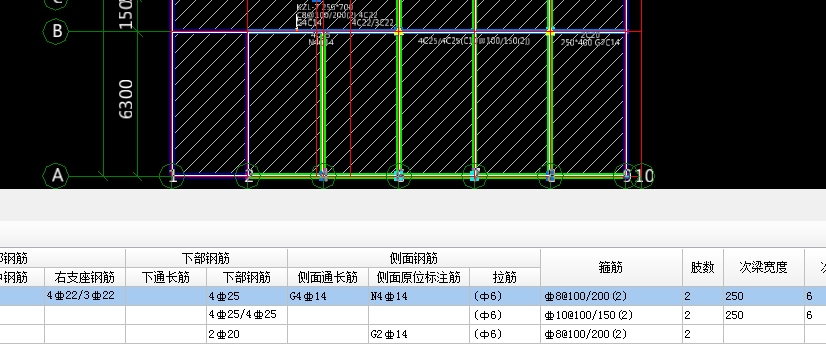Click the 次梁宽度 column header
This screenshot has width=826, height=363.
(764, 268)
